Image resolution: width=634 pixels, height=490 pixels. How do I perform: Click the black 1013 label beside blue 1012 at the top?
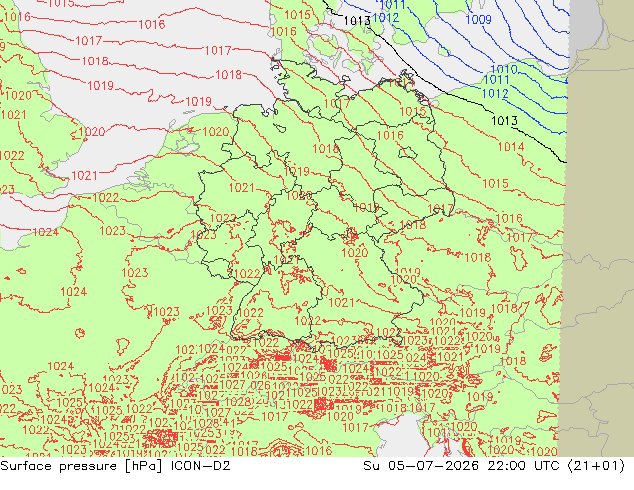click(357, 21)
